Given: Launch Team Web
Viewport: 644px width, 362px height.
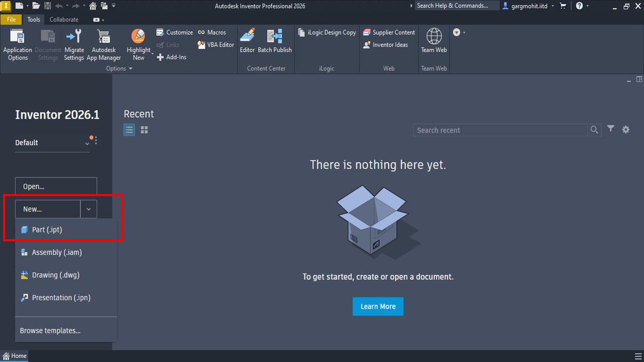Looking at the screenshot, I should [x=434, y=41].
